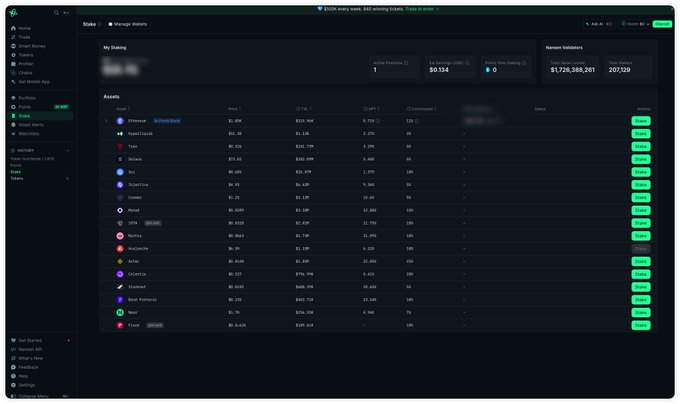Expand the Ethereum row chevron
Screen dimensions: 680x404
click(106, 121)
